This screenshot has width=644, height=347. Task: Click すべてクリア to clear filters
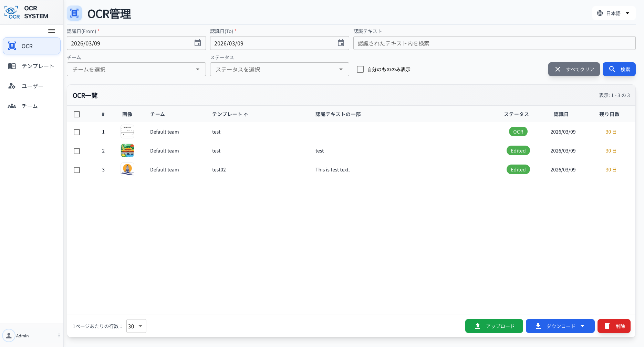[574, 69]
